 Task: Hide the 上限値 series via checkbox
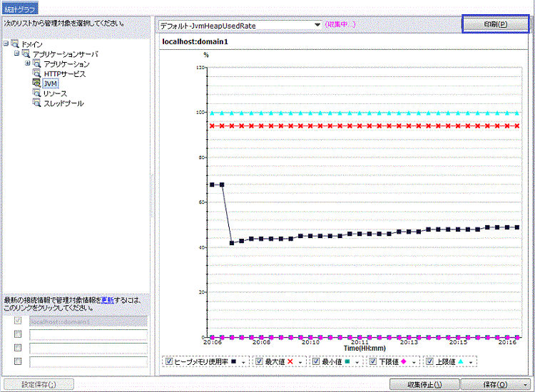[x=429, y=361]
